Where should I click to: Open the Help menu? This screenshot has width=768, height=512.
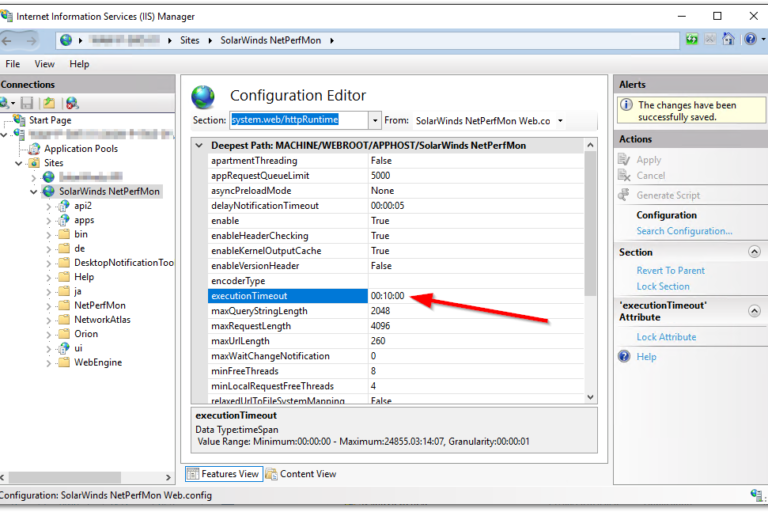(x=79, y=64)
